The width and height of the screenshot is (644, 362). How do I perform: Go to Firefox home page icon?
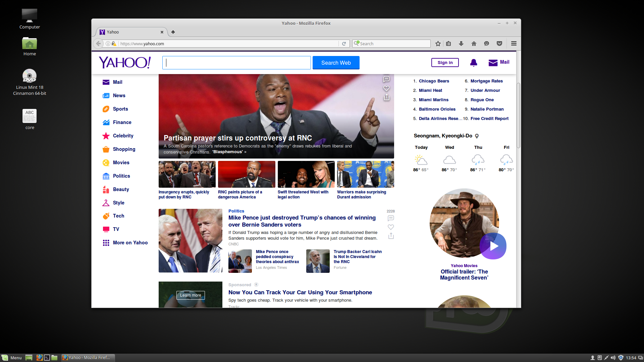coord(474,44)
